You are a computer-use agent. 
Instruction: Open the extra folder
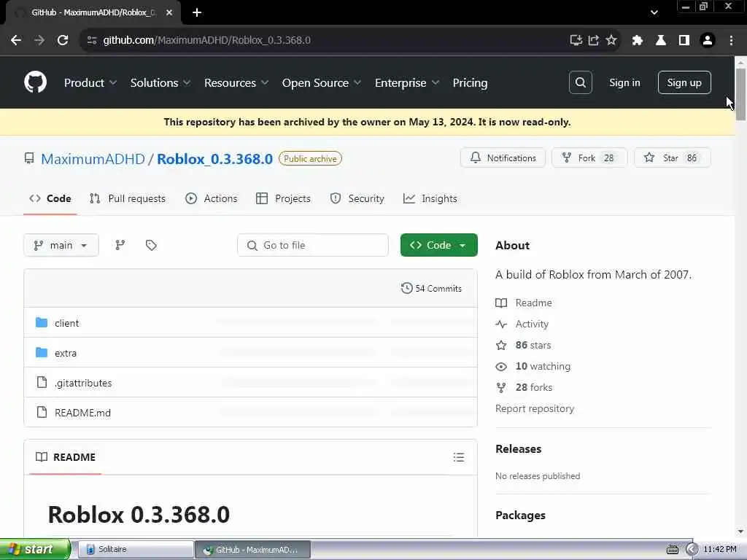tap(66, 353)
